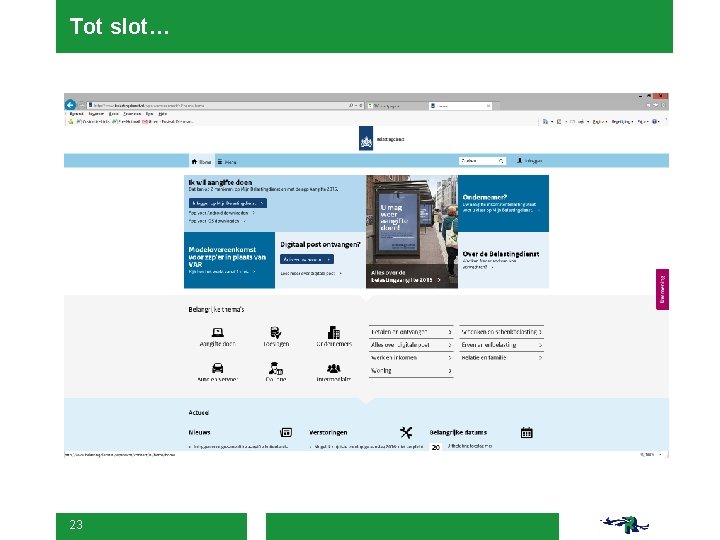The height and width of the screenshot is (540, 720).
Task: Open the Inloggen user link
Action: pos(530,161)
